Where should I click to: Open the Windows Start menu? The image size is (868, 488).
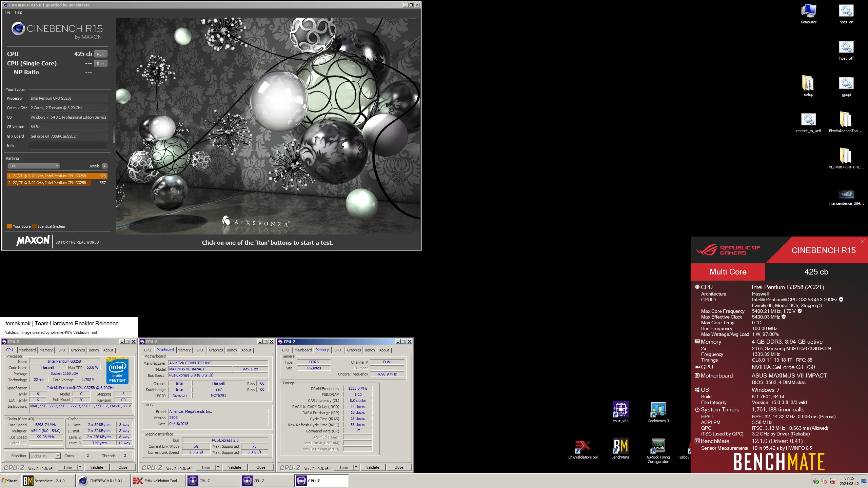click(x=9, y=481)
